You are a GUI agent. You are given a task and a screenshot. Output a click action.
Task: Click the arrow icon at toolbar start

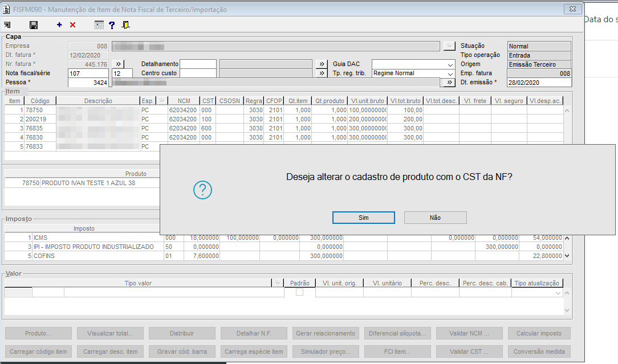pos(7,25)
